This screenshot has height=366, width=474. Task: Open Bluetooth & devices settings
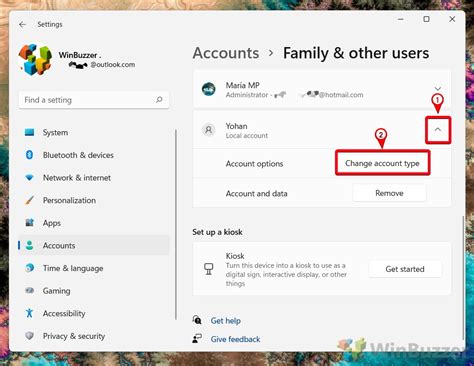tap(94, 155)
